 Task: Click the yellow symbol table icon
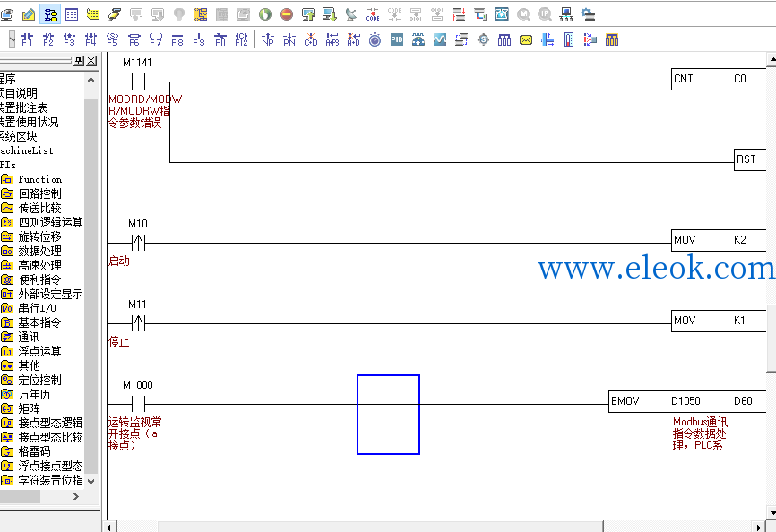[x=93, y=14]
